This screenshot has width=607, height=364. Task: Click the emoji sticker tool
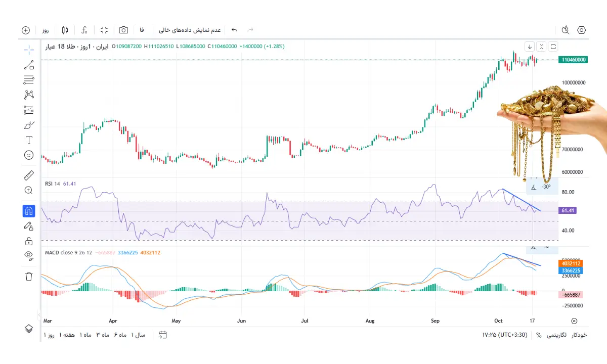29,155
